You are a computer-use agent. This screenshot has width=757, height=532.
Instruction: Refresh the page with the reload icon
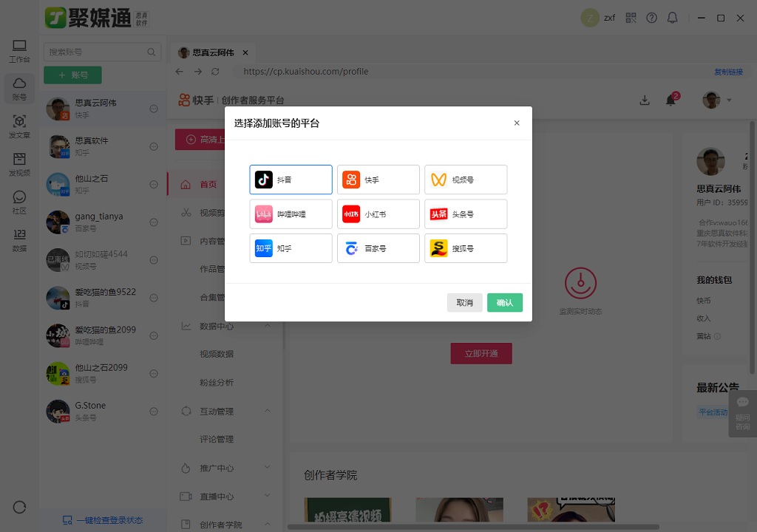click(x=215, y=72)
